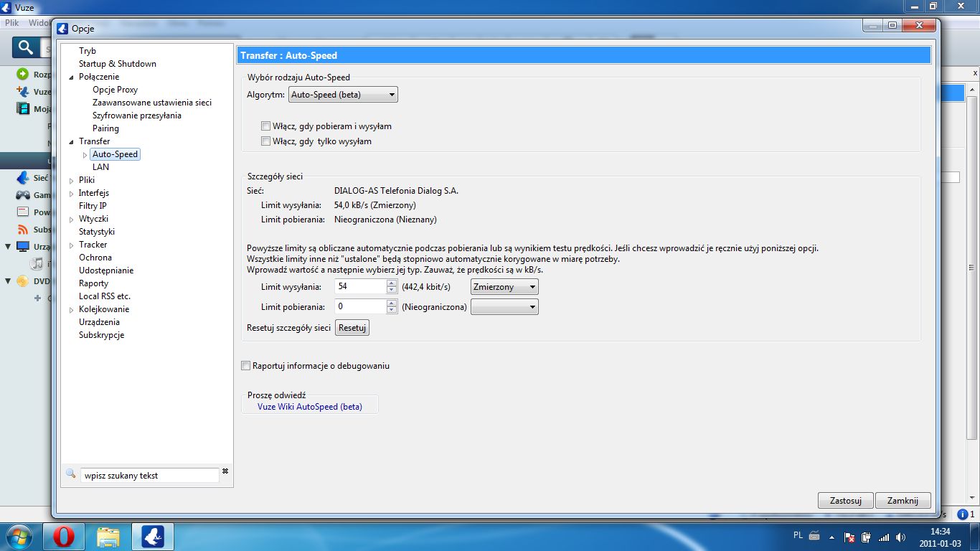The width and height of the screenshot is (980, 551).
Task: Open Opera browser from the taskbar
Action: pyautogui.click(x=63, y=537)
